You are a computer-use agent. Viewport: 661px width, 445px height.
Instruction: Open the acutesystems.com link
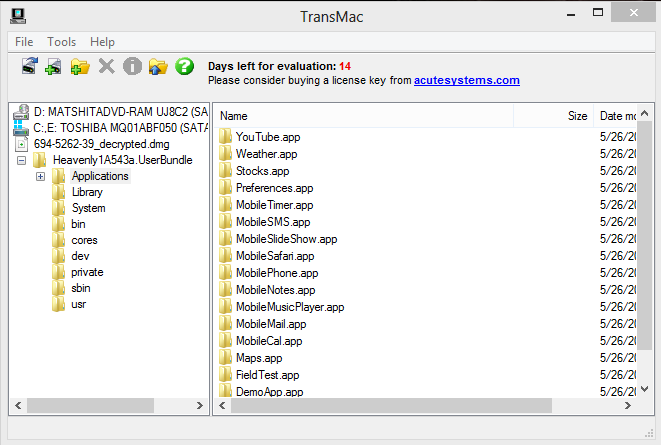pos(467,80)
